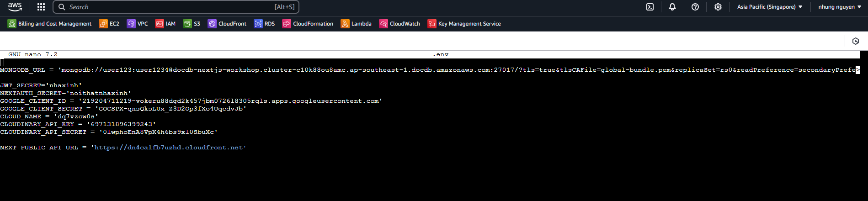
Task: Expand the Asia Pacific (Singapore) region dropdown
Action: (769, 7)
